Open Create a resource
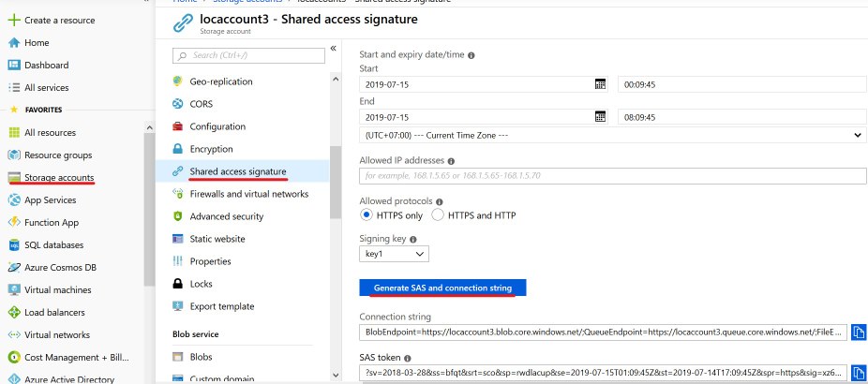This screenshot has width=868, height=384. coord(60,20)
